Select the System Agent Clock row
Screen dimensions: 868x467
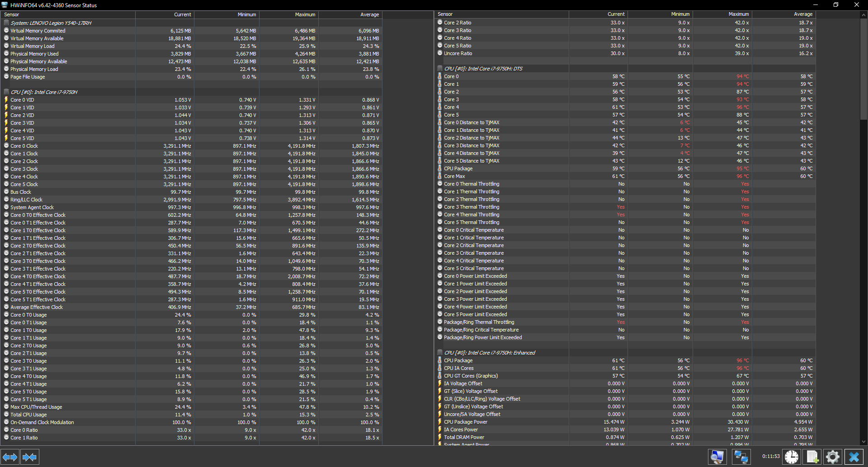192,207
